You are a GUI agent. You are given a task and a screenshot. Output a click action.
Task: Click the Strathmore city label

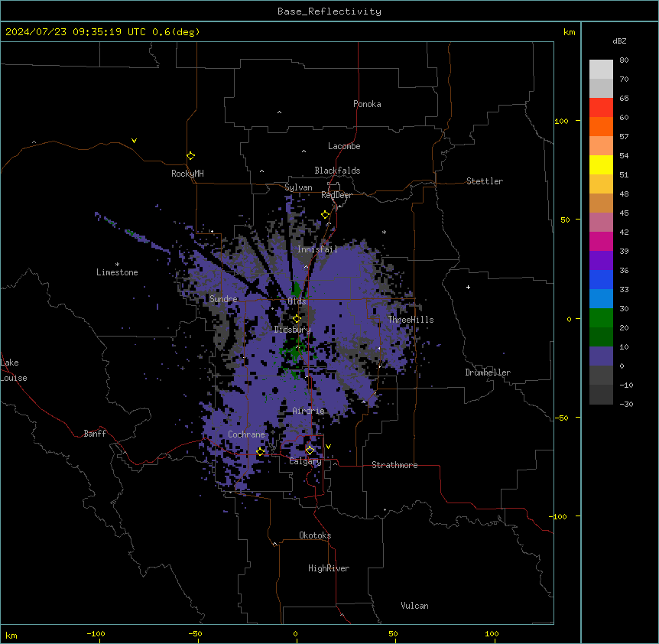tap(394, 465)
